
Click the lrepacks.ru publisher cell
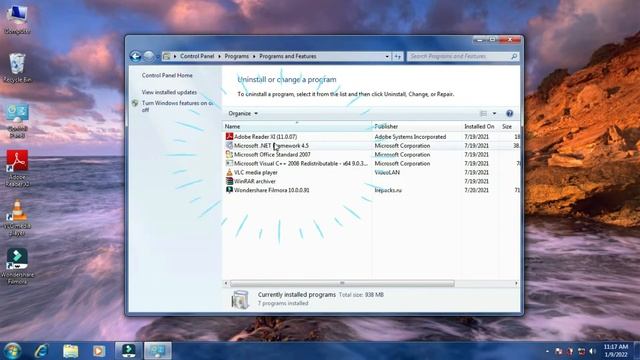click(x=388, y=190)
